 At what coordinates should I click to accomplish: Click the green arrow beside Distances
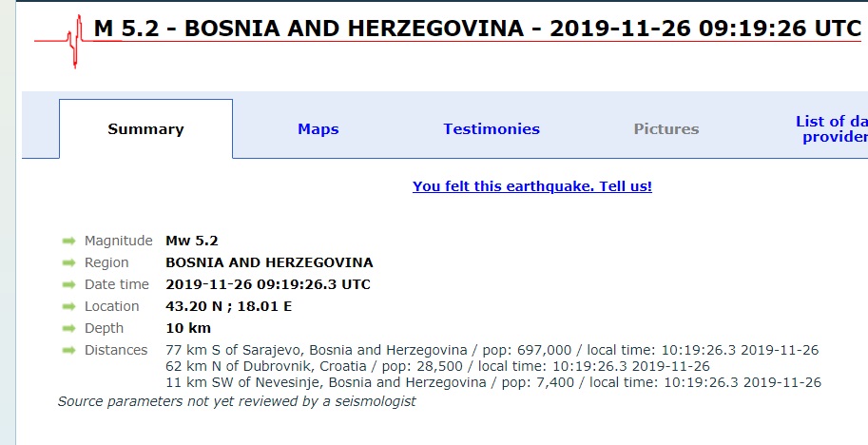[x=68, y=350]
